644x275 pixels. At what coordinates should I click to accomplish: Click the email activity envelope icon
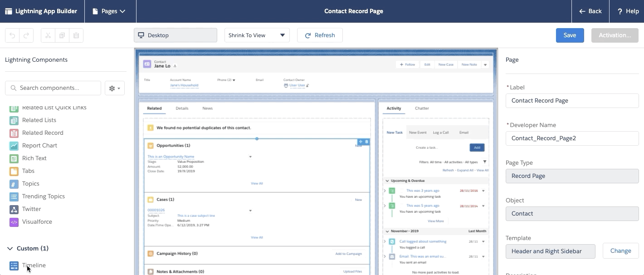[x=392, y=256]
